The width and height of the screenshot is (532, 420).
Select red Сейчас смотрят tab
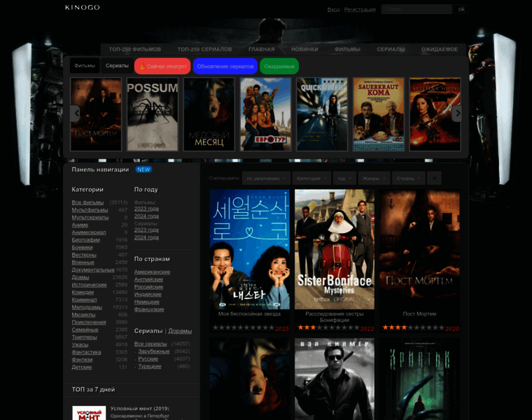pos(162,66)
